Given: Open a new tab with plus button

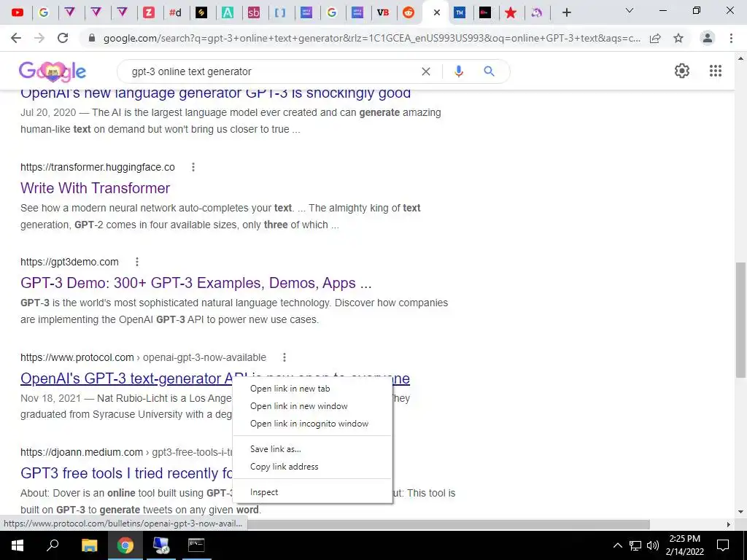Looking at the screenshot, I should [x=566, y=12].
